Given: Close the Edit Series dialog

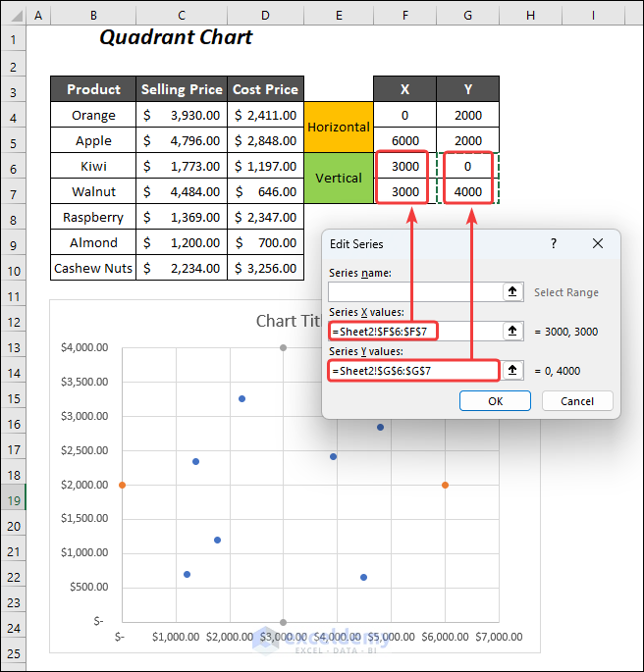Looking at the screenshot, I should pyautogui.click(x=598, y=243).
